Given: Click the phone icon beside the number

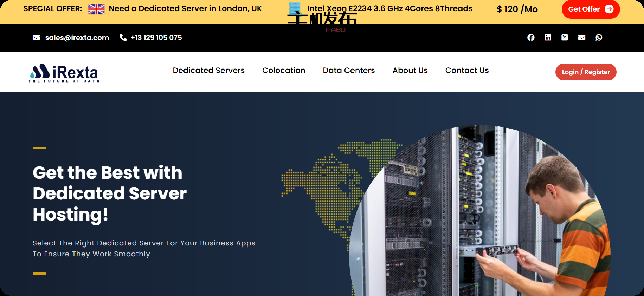Looking at the screenshot, I should (123, 38).
